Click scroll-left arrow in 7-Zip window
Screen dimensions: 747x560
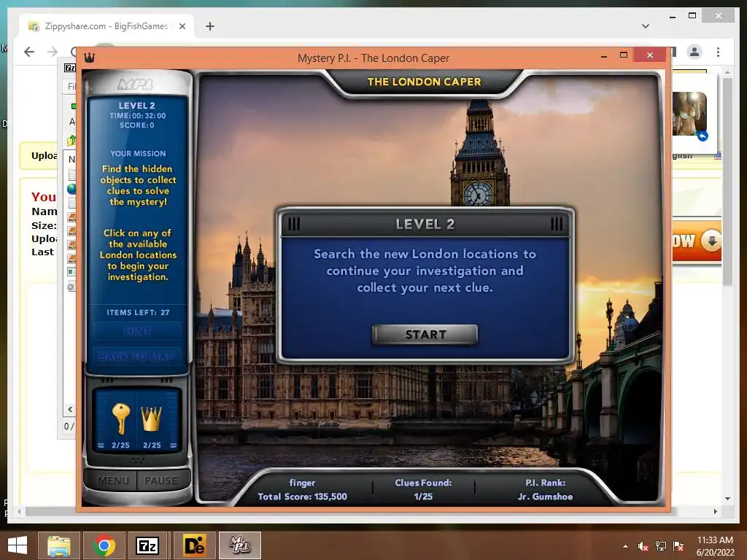pyautogui.click(x=70, y=409)
